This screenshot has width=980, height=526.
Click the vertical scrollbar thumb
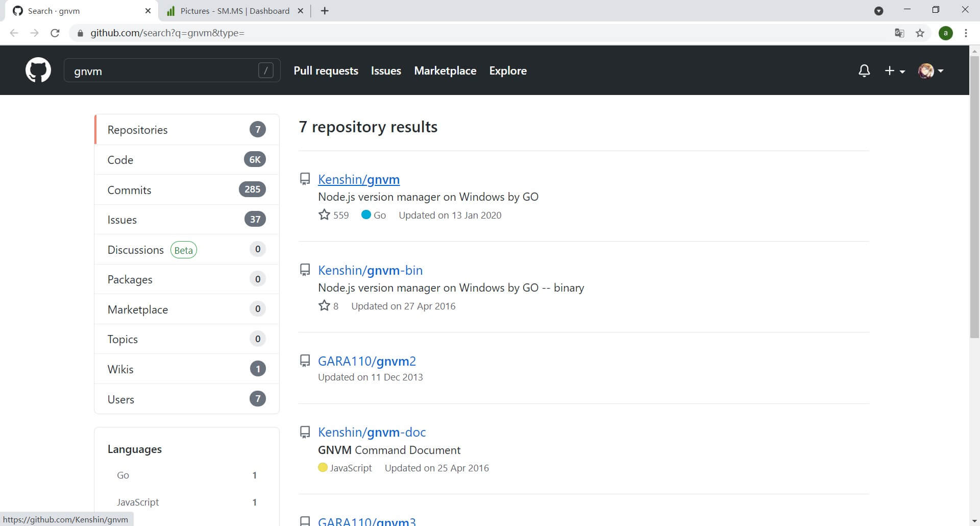pos(974,197)
